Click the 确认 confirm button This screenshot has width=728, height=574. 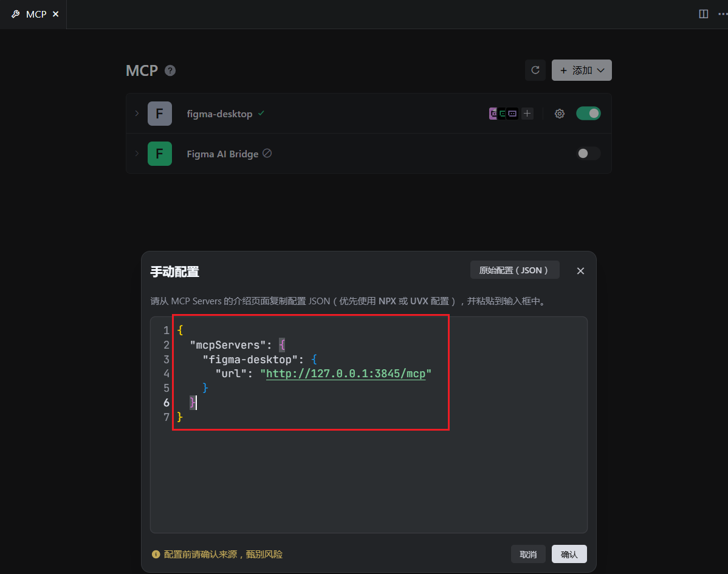(x=569, y=553)
